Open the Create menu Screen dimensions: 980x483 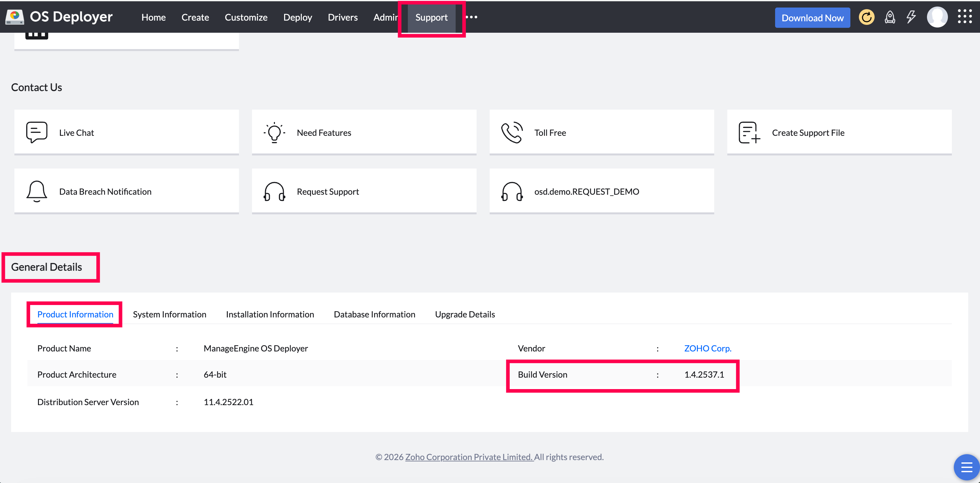[x=195, y=17]
